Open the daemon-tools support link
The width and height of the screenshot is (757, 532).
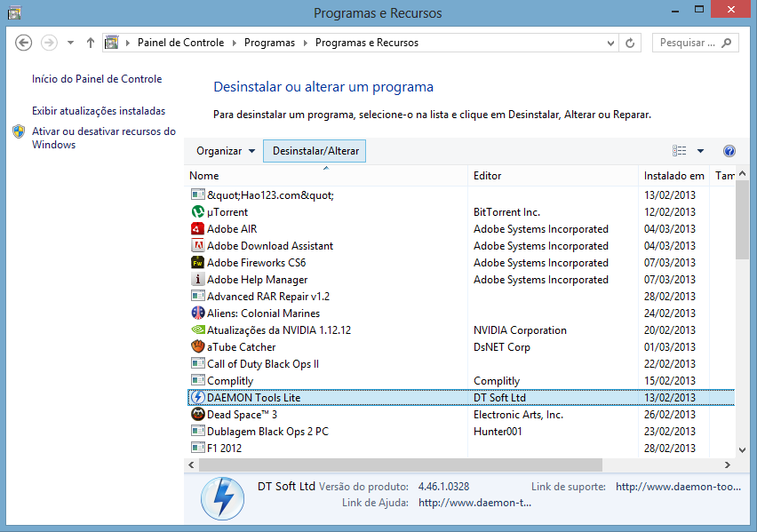(678, 487)
